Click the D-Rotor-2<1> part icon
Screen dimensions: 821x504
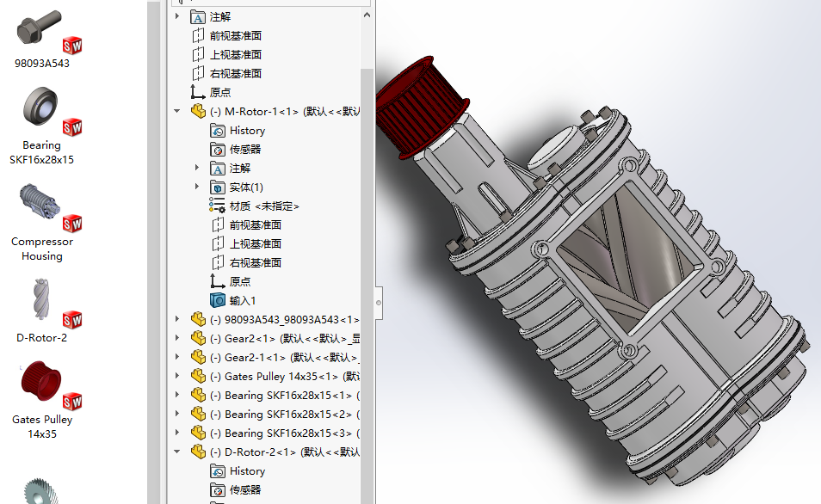click(199, 452)
